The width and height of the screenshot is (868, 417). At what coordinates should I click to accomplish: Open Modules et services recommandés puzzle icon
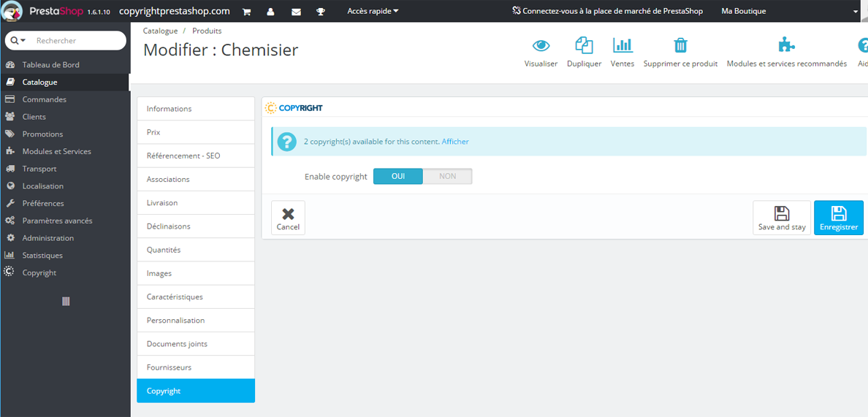[x=787, y=45]
